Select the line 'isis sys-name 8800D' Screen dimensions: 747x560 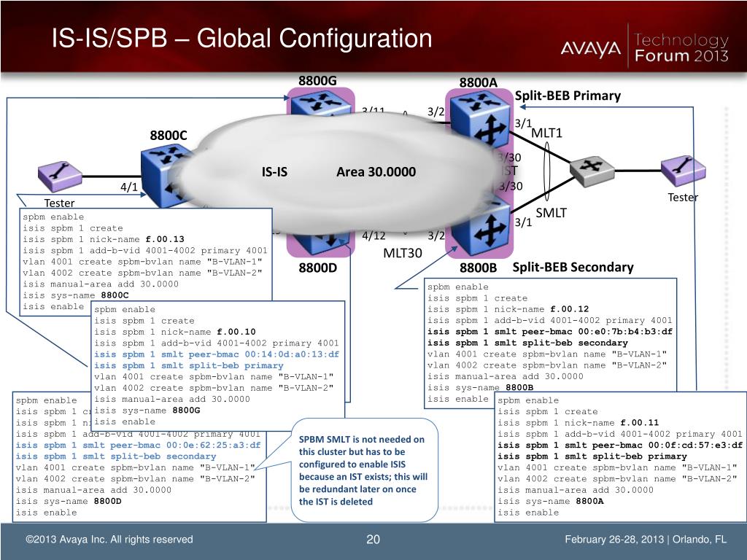[x=69, y=502]
